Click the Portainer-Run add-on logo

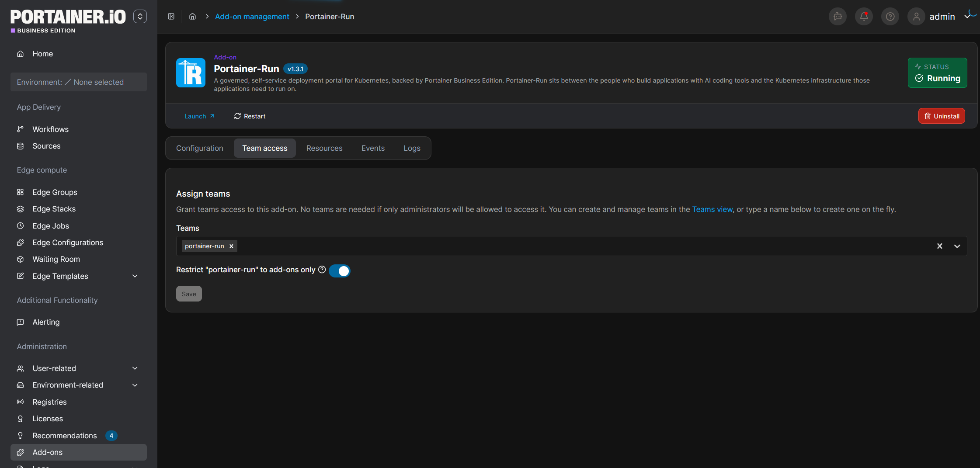coord(191,73)
